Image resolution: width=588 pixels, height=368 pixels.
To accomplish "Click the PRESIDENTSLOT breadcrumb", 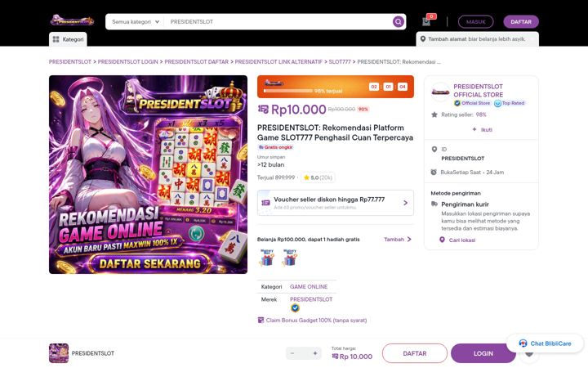I will tap(70, 61).
